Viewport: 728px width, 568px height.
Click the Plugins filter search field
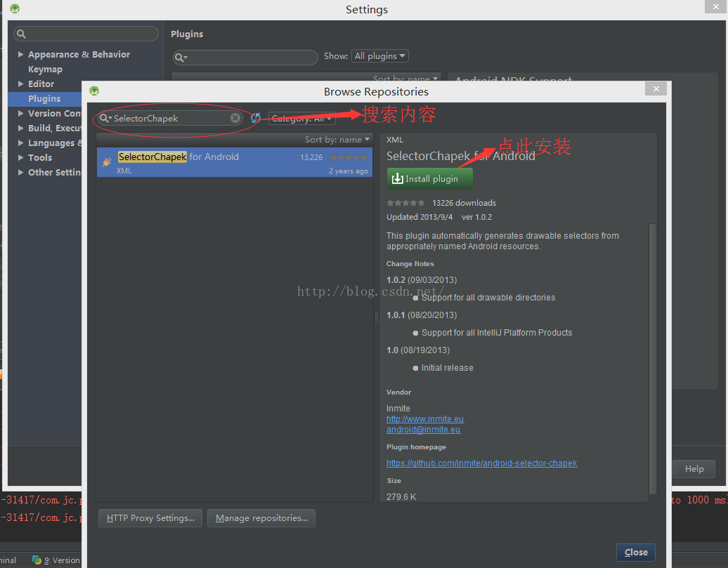pos(245,58)
